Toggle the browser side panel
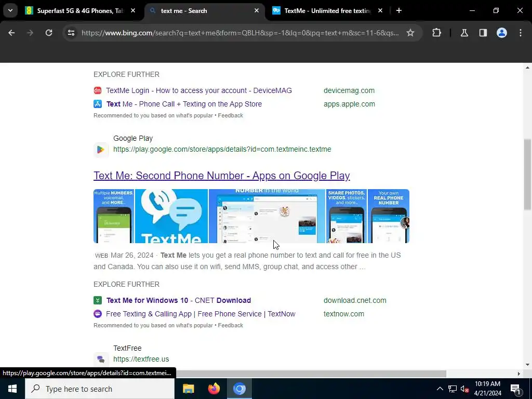The image size is (532, 399). click(x=483, y=33)
